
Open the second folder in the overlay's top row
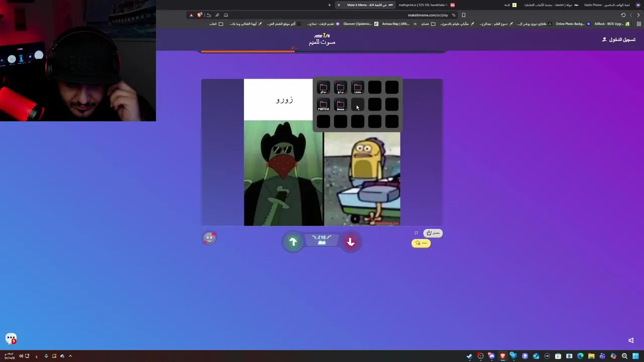[x=341, y=88]
